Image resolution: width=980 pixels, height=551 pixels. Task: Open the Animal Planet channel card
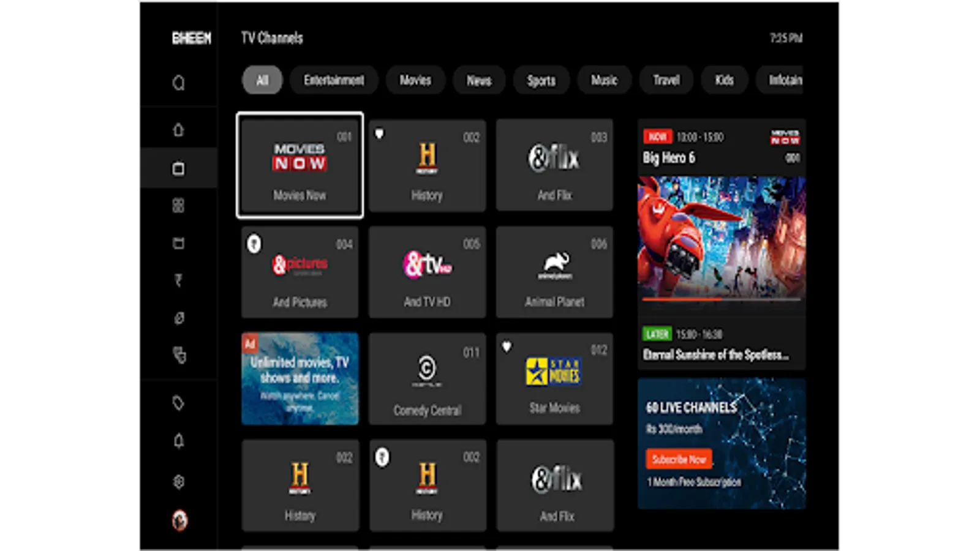(x=554, y=272)
